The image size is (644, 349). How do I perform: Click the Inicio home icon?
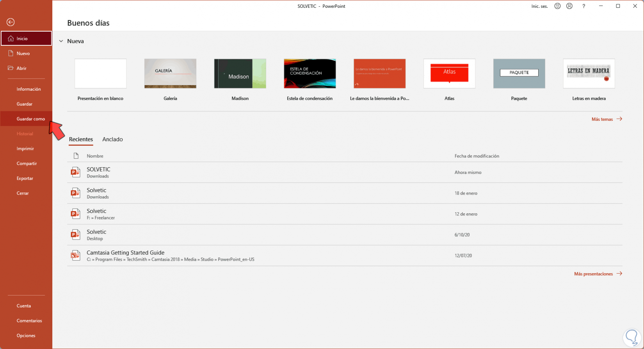point(11,39)
